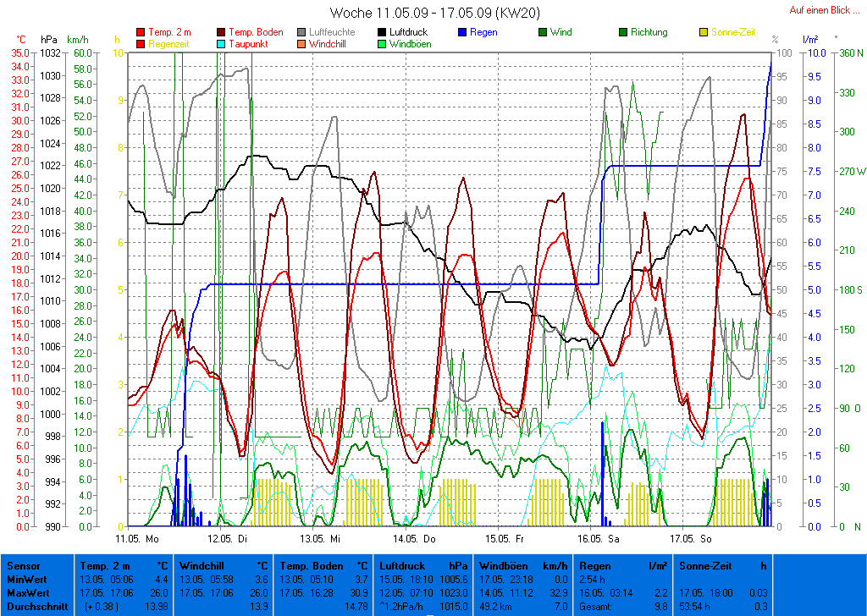The image size is (867, 616).
Task: Click the Durchschnitt row label
Action: [x=36, y=606]
